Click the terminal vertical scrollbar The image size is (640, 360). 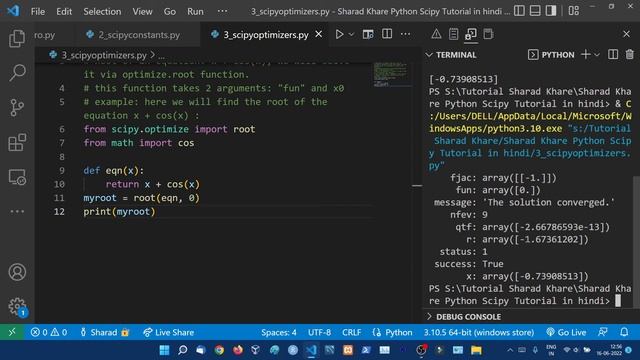636,241
